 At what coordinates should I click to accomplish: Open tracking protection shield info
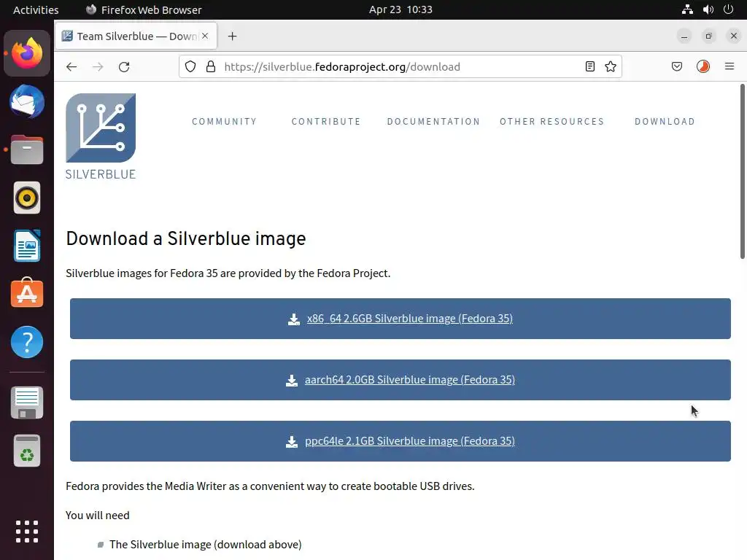pos(190,66)
